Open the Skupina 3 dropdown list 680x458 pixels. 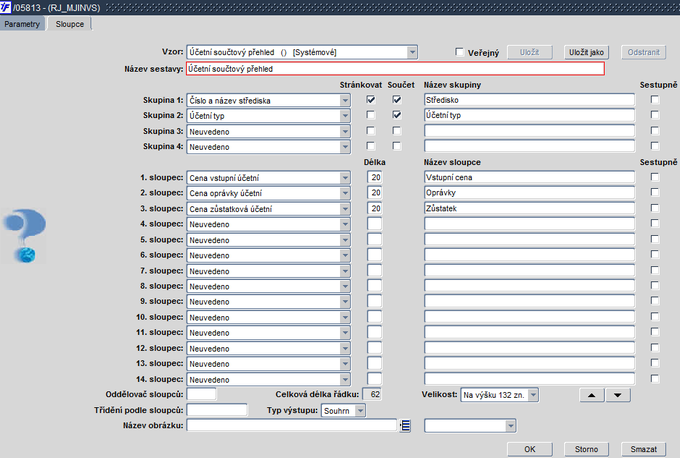(x=346, y=131)
